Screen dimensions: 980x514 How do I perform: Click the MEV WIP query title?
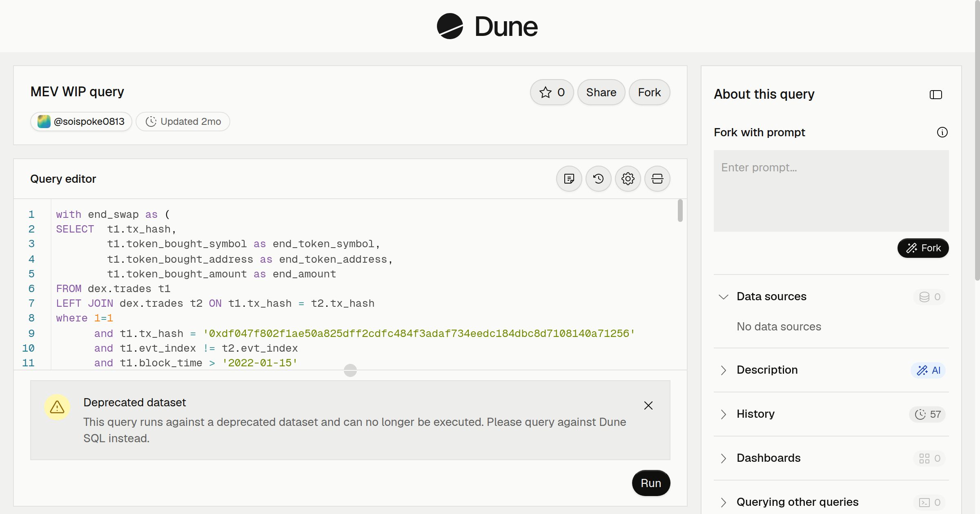pos(77,92)
